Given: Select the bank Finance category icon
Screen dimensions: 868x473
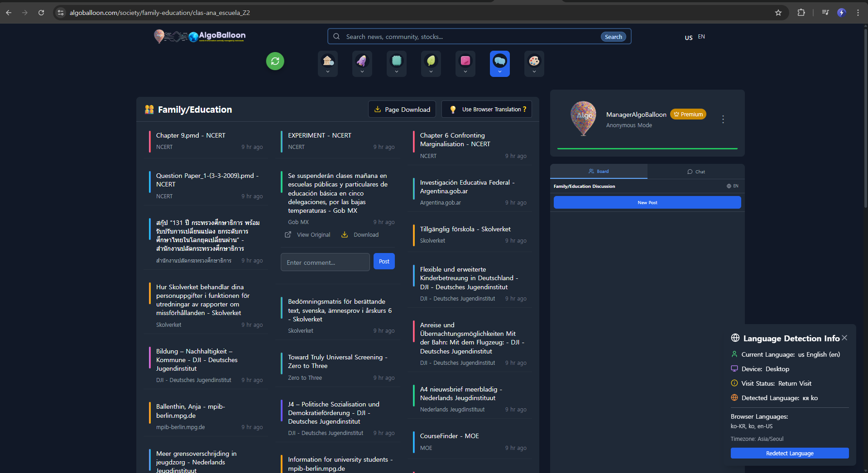Looking at the screenshot, I should [x=327, y=60].
